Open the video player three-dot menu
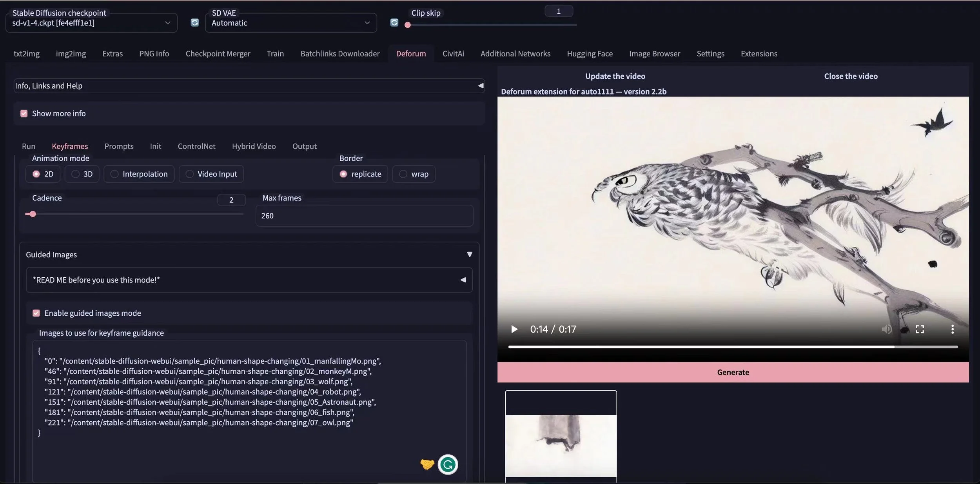This screenshot has height=484, width=980. pos(952,329)
